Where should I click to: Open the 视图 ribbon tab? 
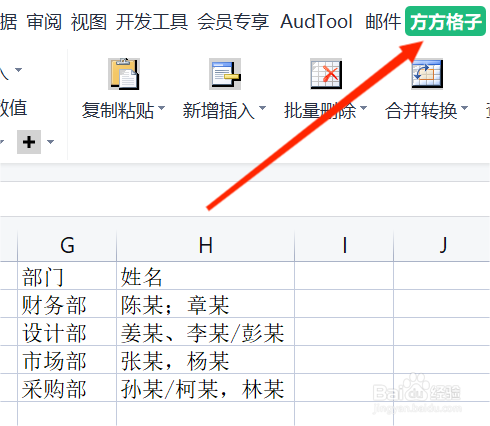89,22
